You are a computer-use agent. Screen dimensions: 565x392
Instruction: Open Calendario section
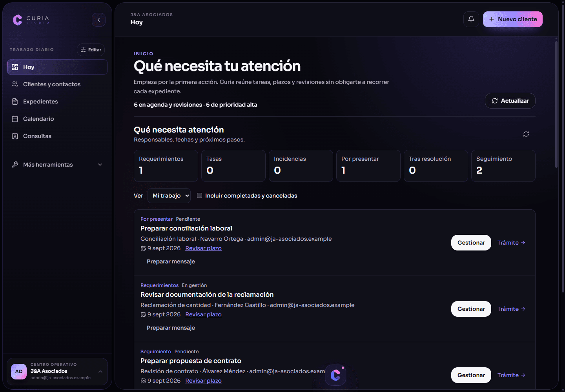pos(57,119)
